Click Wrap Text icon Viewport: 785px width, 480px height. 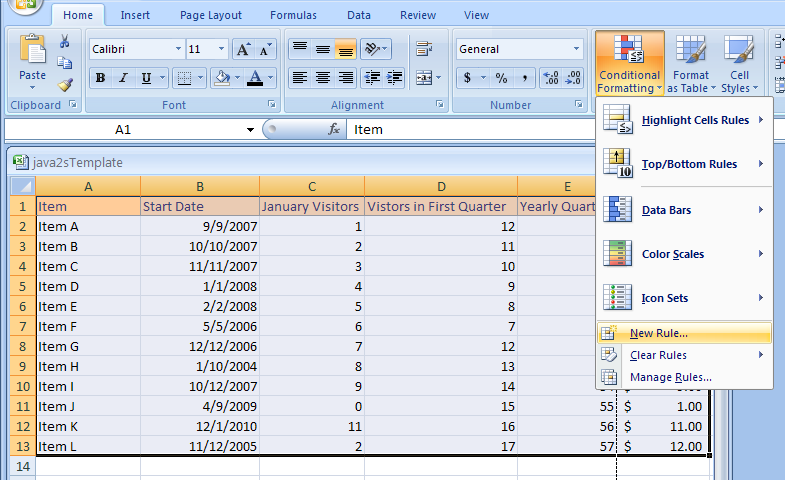(x=424, y=49)
